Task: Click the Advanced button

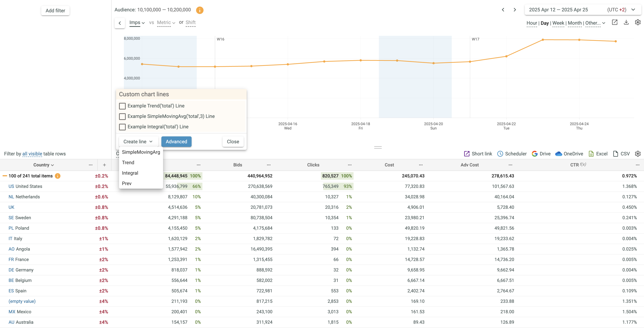Action: pos(176,142)
